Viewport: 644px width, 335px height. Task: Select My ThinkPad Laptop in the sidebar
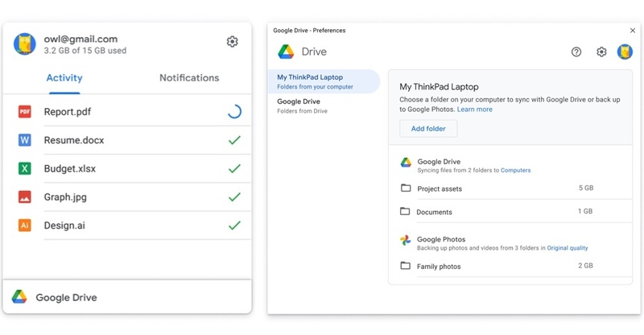[x=324, y=81]
